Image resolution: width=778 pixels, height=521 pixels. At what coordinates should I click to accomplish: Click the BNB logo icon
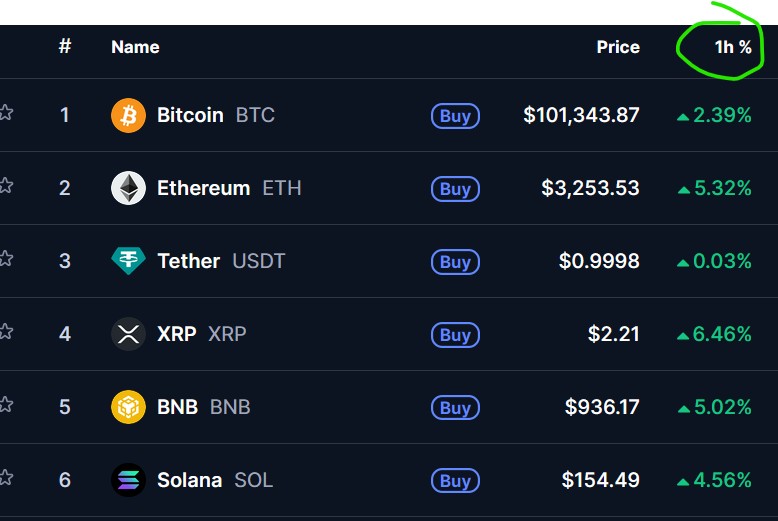(128, 407)
